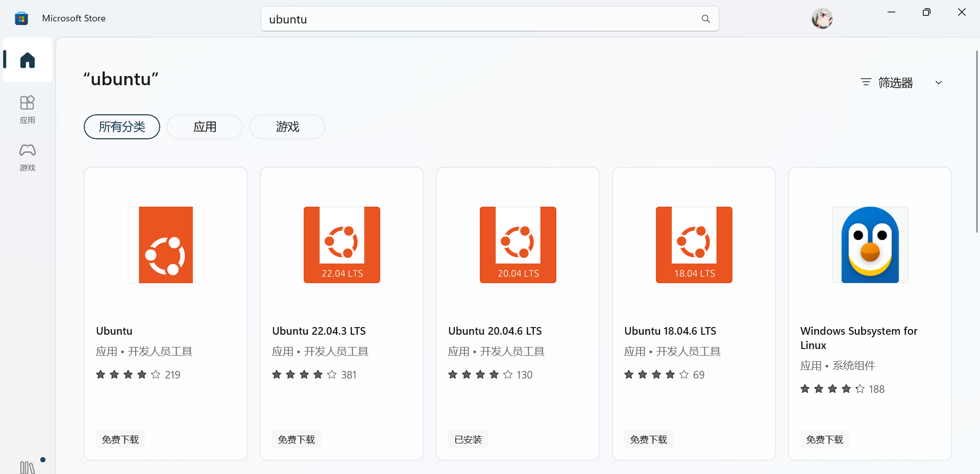
Task: Click the Ubuntu app icon thumbnail
Action: click(166, 245)
